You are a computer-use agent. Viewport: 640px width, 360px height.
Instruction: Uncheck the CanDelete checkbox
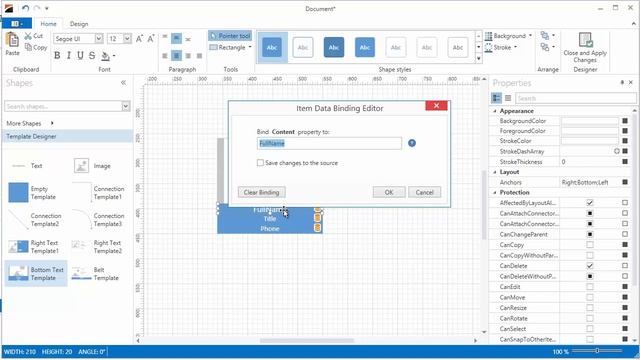pos(590,266)
